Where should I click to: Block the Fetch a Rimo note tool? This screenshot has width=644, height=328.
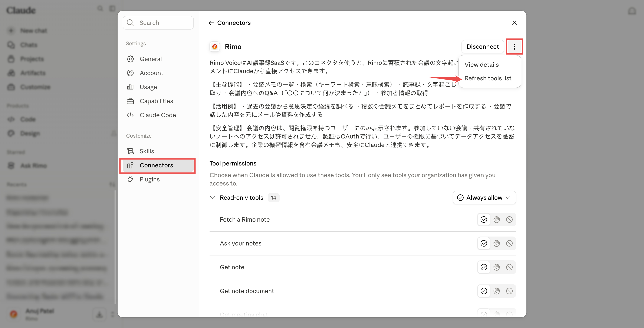[x=509, y=220]
